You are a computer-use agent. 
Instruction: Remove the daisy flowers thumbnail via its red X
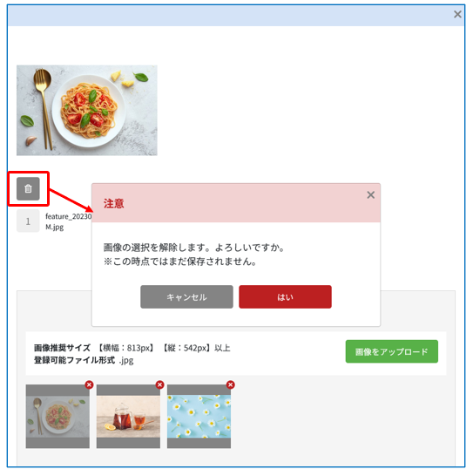[x=231, y=385]
